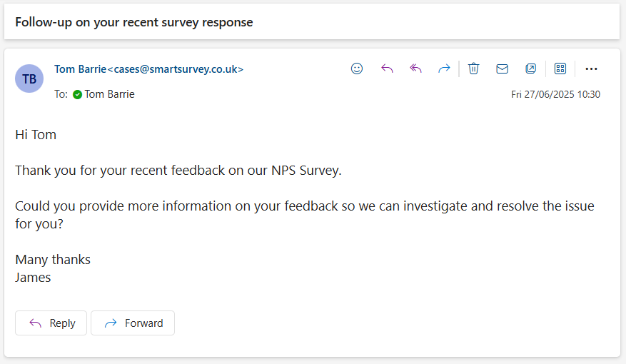Open the apps grid icon

560,69
